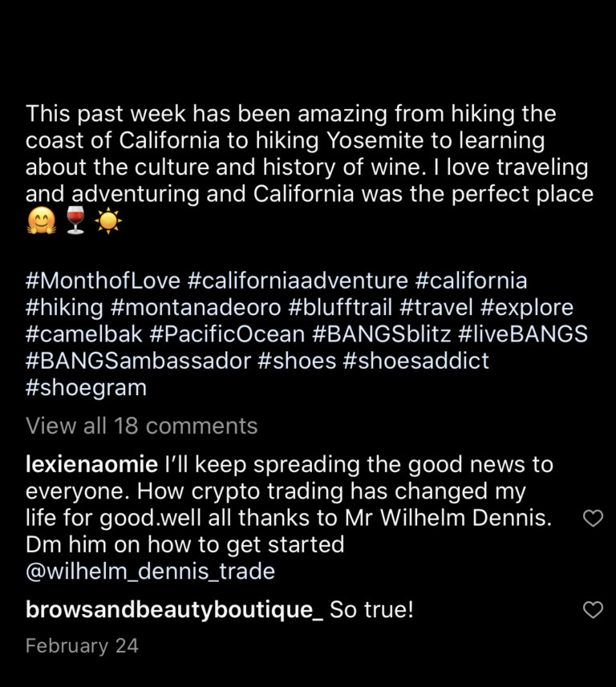Click the February 24 post date
Image resolution: width=616 pixels, height=687 pixels.
point(82,646)
